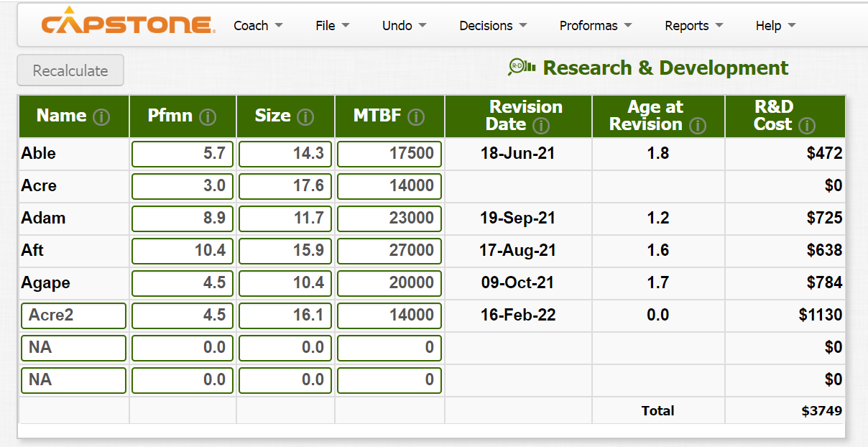The width and height of the screenshot is (868, 447).
Task: Click the total R&D cost $3749
Action: (x=822, y=411)
